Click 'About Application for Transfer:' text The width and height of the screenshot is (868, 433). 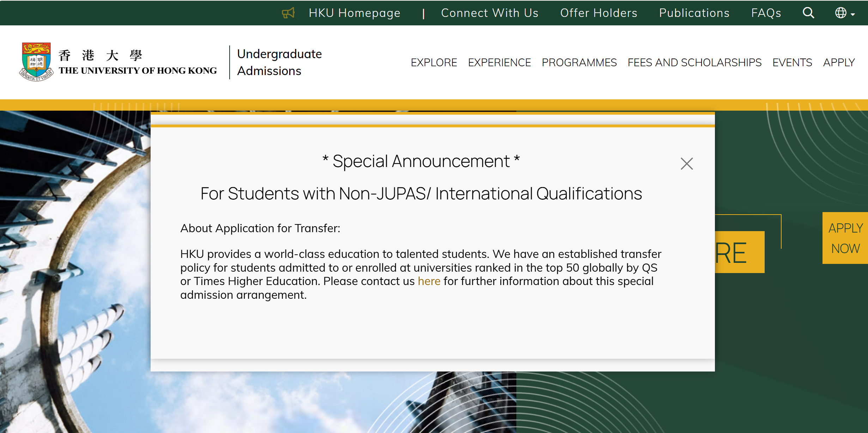[260, 228]
